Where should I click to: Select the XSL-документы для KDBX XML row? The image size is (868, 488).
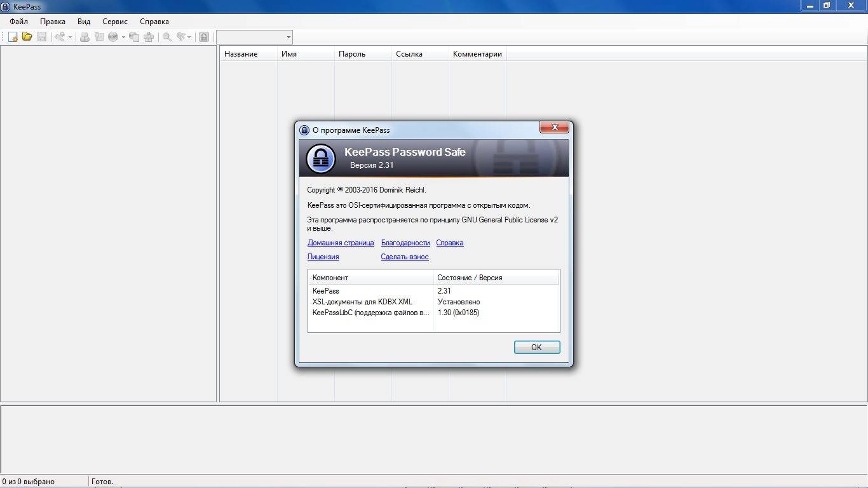434,302
